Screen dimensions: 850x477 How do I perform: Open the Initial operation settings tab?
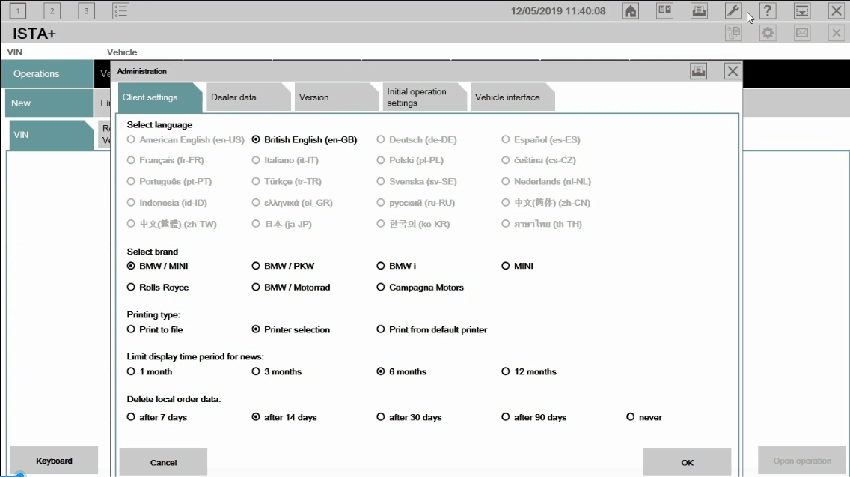click(424, 97)
